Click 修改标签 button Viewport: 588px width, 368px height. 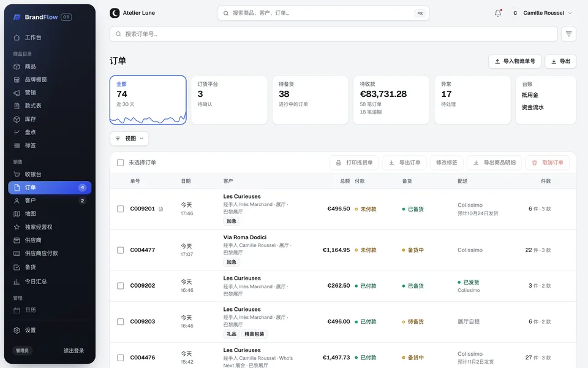447,163
